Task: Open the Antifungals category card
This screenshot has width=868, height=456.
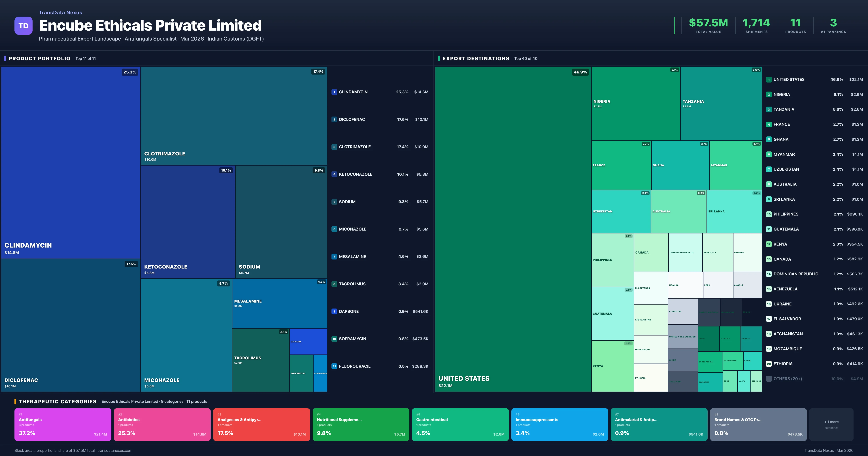Action: [63, 424]
